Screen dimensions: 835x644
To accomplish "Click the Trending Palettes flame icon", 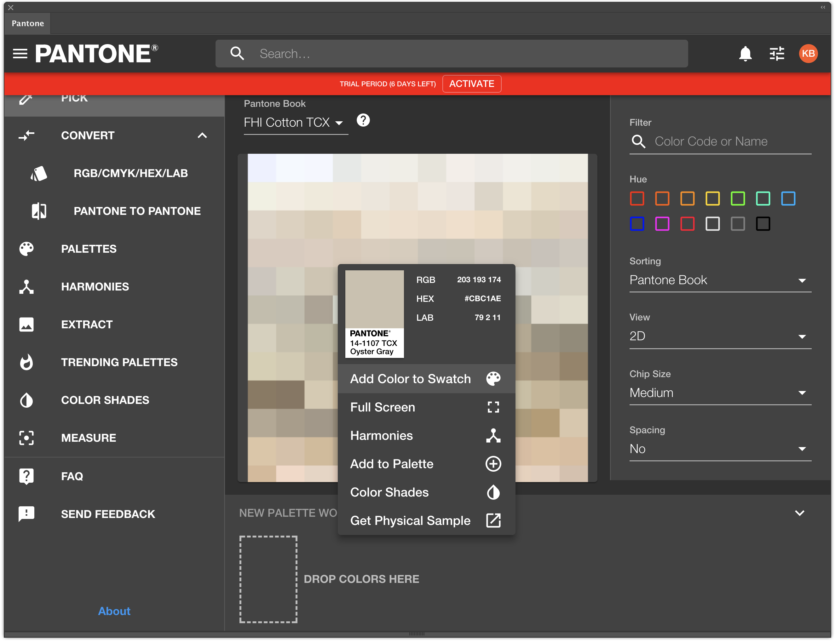I will click(x=26, y=362).
